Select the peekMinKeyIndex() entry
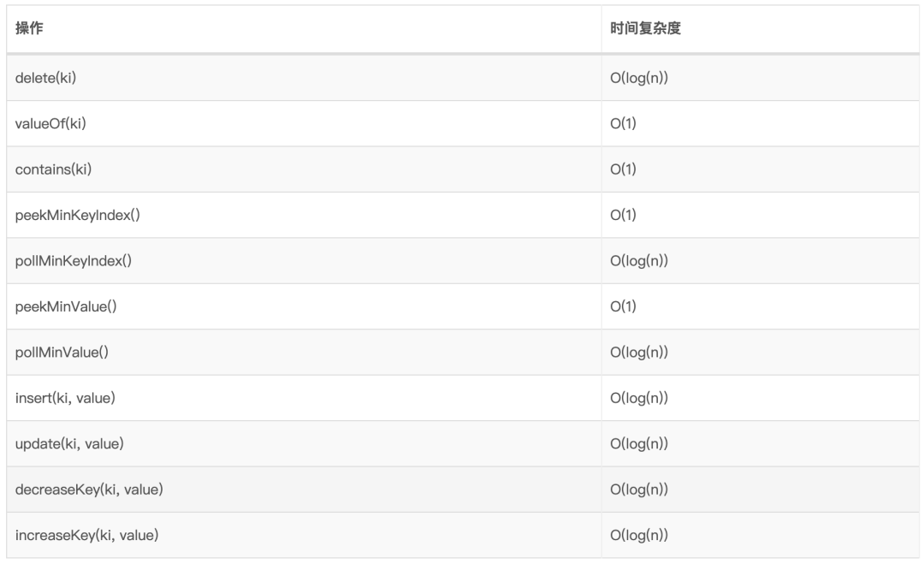 pyautogui.click(x=77, y=215)
